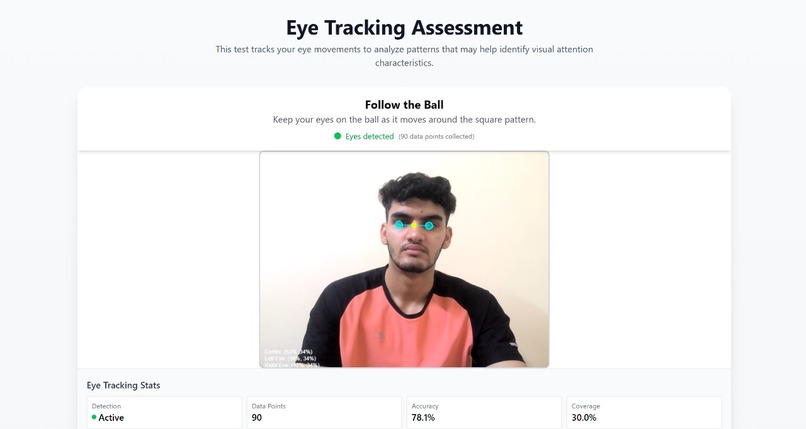806x429 pixels.
Task: Click the test description paragraph under the title
Action: tap(404, 55)
